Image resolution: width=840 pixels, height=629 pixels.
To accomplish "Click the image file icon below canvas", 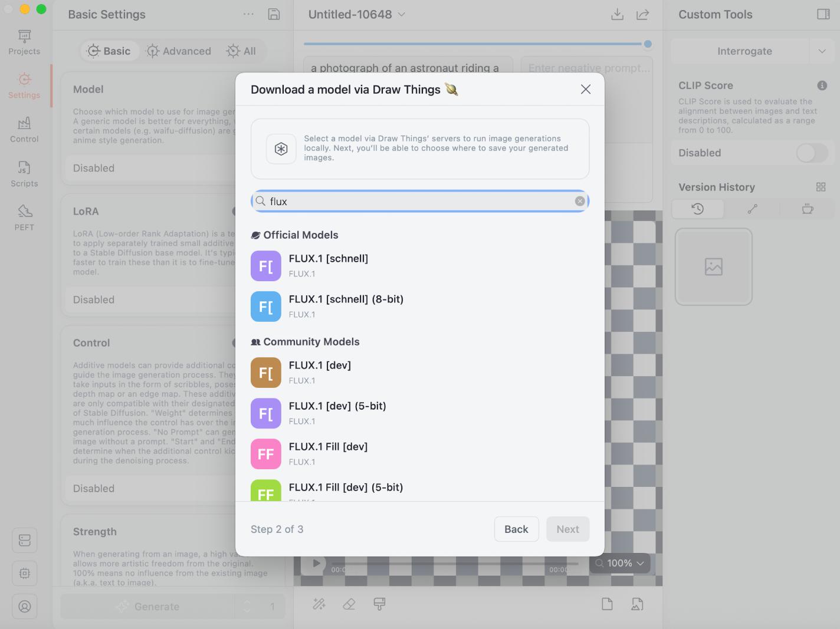I will coord(637,604).
